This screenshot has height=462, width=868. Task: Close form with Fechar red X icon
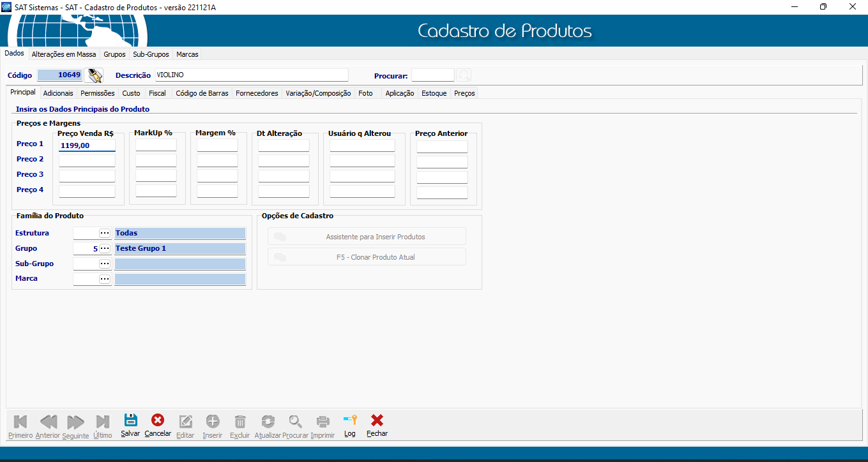pyautogui.click(x=377, y=421)
